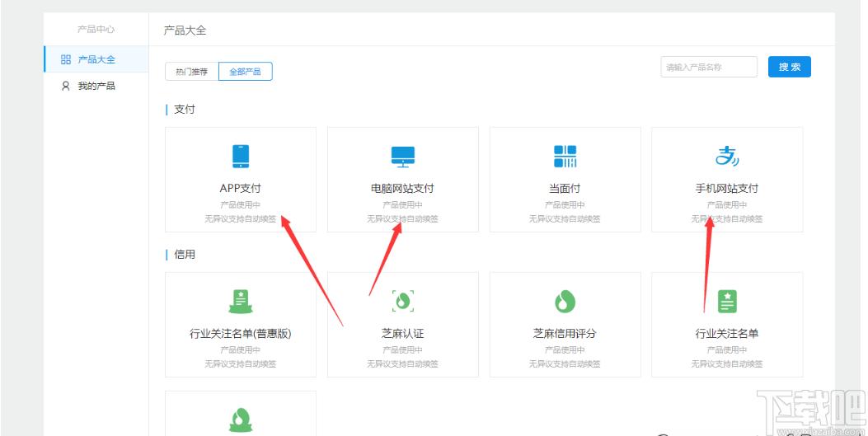
Task: Click 产品使用中 status under APP支付
Action: [x=240, y=204]
